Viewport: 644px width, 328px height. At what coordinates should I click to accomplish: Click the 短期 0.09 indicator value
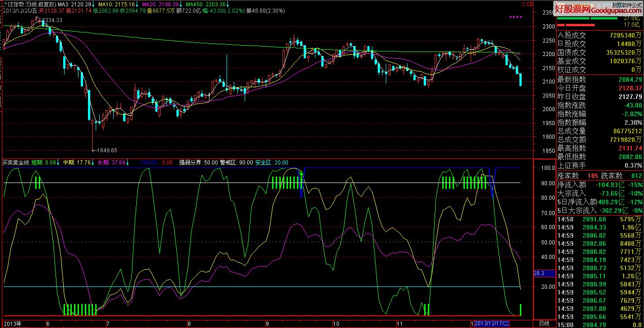[x=44, y=162]
